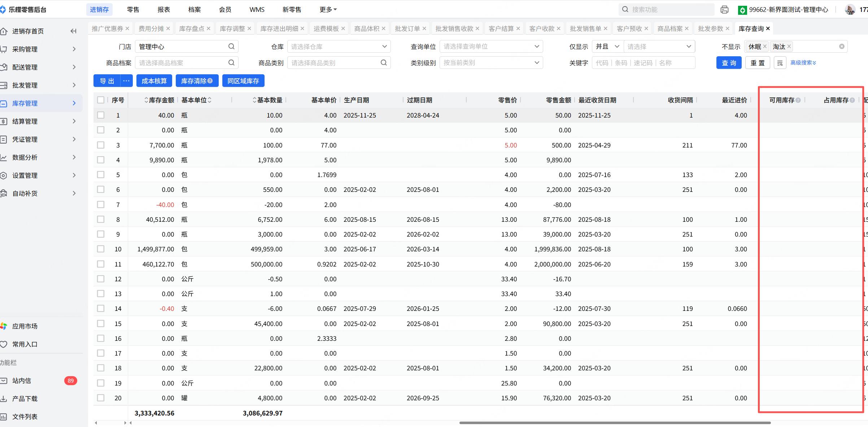Click search icon in 门店 field
The width and height of the screenshot is (868, 427).
[x=231, y=47]
